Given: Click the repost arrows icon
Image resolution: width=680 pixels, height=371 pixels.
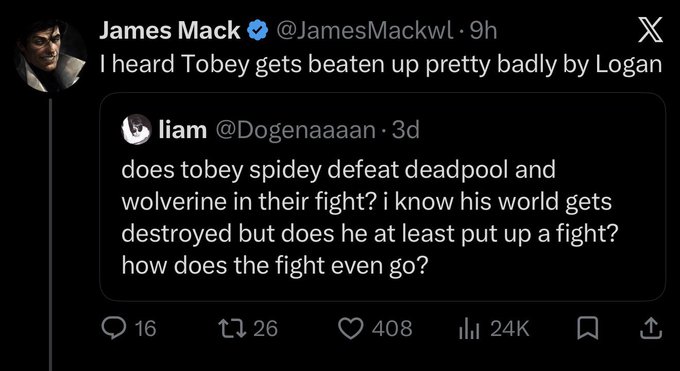Looking at the screenshot, I should (x=233, y=328).
